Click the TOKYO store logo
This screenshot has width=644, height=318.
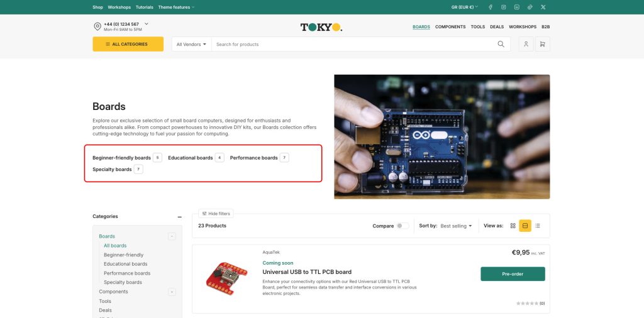[321, 27]
